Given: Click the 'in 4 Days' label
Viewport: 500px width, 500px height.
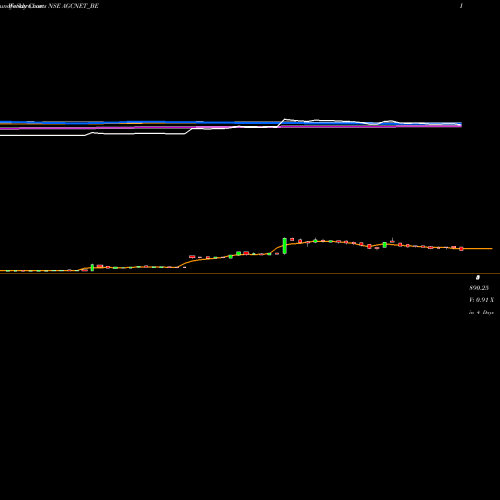Looking at the screenshot, I should tap(481, 313).
